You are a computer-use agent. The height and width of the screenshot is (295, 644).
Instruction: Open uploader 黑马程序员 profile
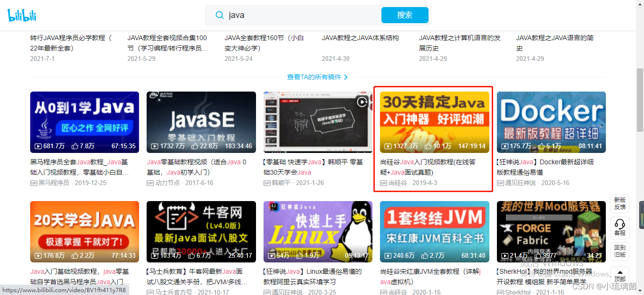coord(54,183)
